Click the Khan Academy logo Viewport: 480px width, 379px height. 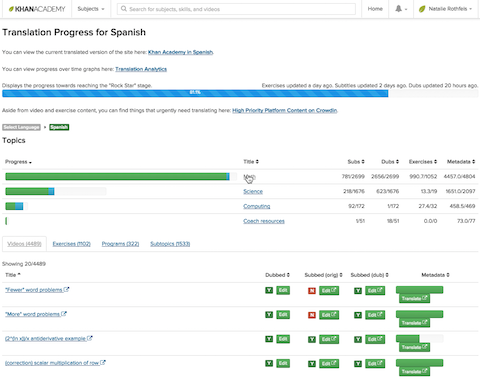[37, 9]
